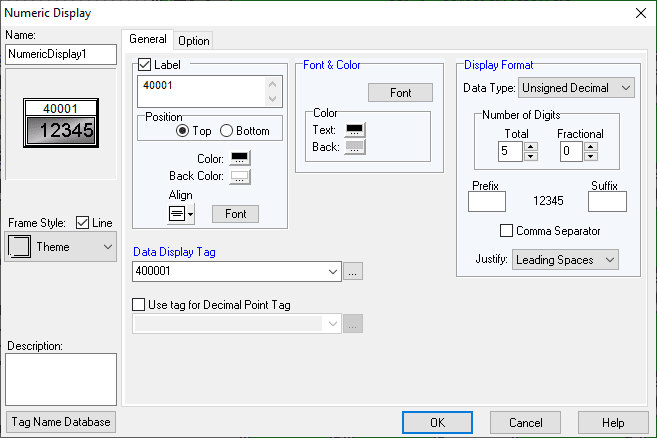Switch to the General tab
Image resolution: width=657 pixels, height=438 pixels.
pyautogui.click(x=147, y=39)
